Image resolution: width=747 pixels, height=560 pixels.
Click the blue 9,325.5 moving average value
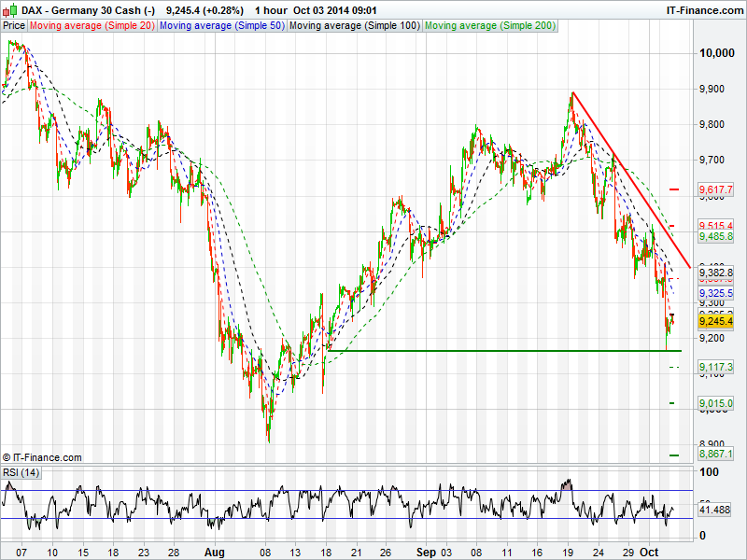[x=715, y=293]
